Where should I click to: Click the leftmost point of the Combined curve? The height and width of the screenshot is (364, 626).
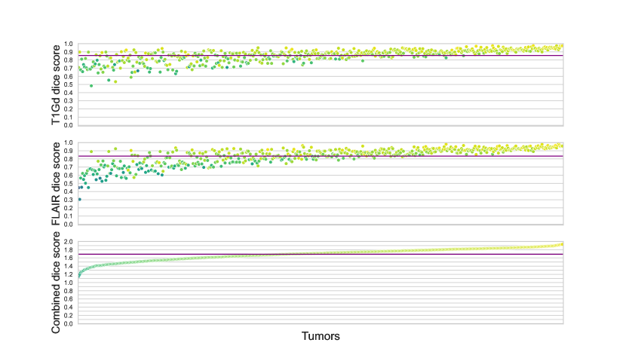(79, 277)
